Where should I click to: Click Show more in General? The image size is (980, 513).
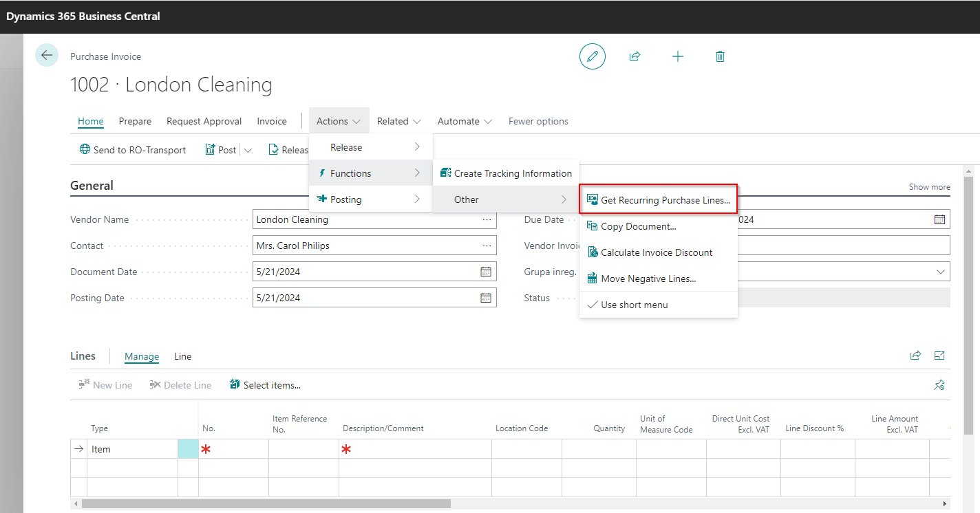(929, 187)
